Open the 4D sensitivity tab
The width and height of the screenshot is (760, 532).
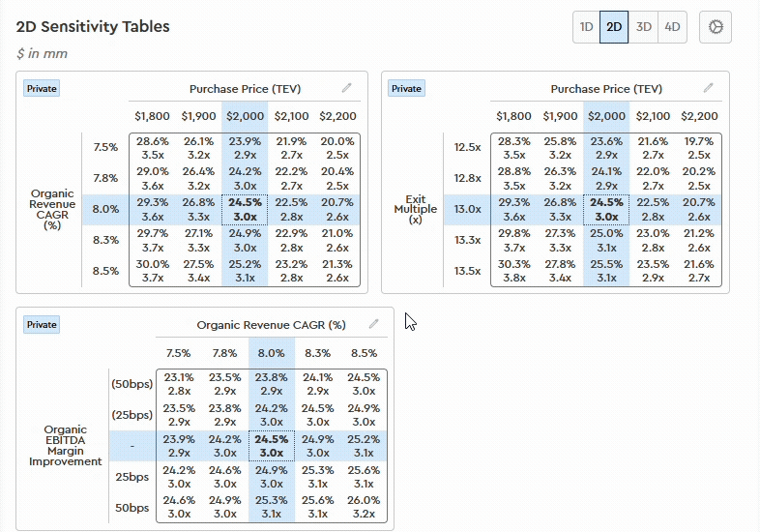672,27
